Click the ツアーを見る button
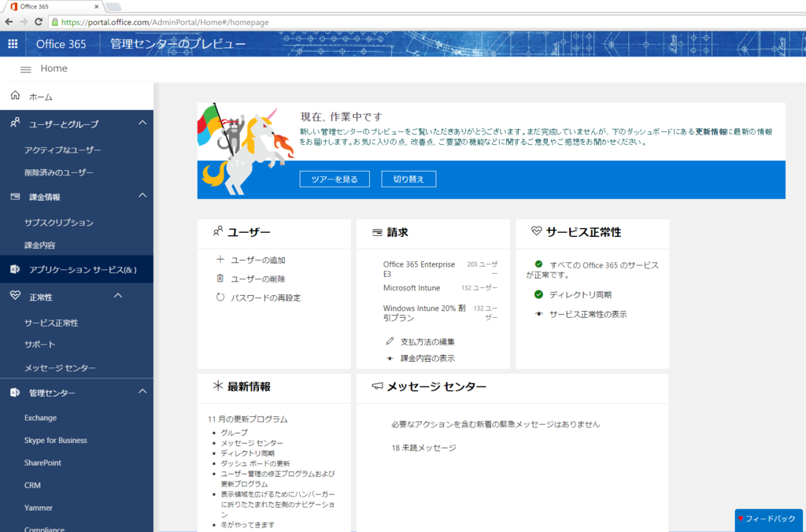The height and width of the screenshot is (532, 806). tap(335, 179)
